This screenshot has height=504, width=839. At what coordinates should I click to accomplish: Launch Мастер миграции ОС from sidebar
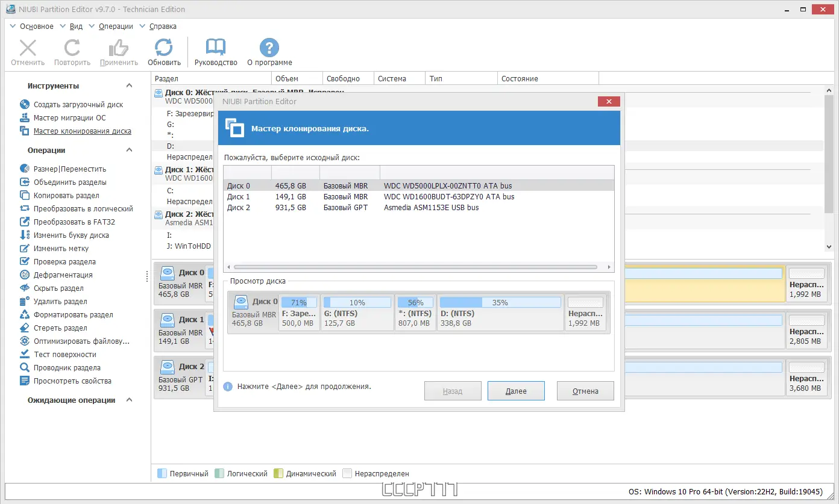(x=69, y=118)
